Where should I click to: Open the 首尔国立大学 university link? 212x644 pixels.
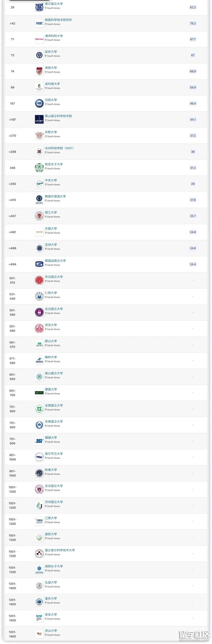54,4
